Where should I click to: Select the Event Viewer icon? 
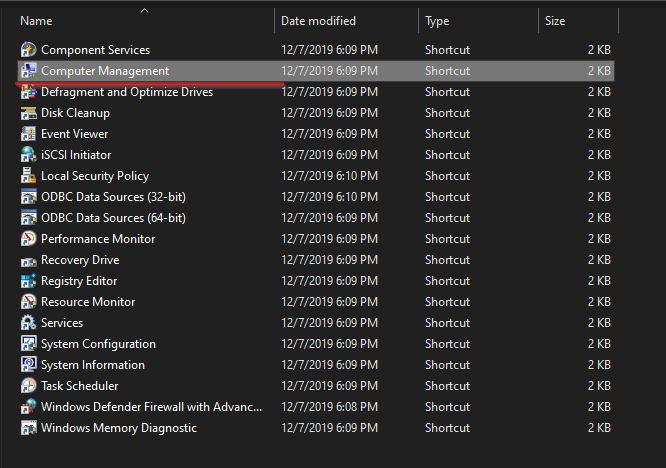tap(28, 134)
